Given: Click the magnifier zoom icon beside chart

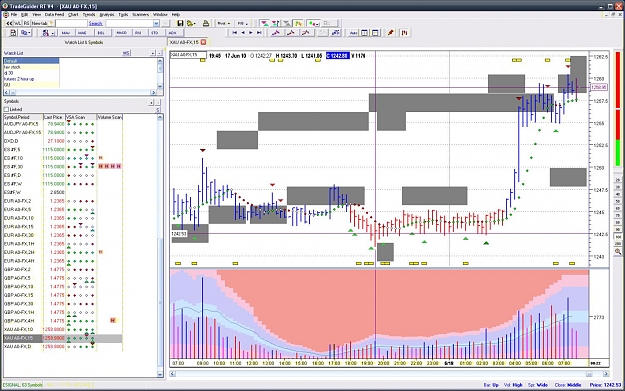Looking at the screenshot, I should pos(618,251).
